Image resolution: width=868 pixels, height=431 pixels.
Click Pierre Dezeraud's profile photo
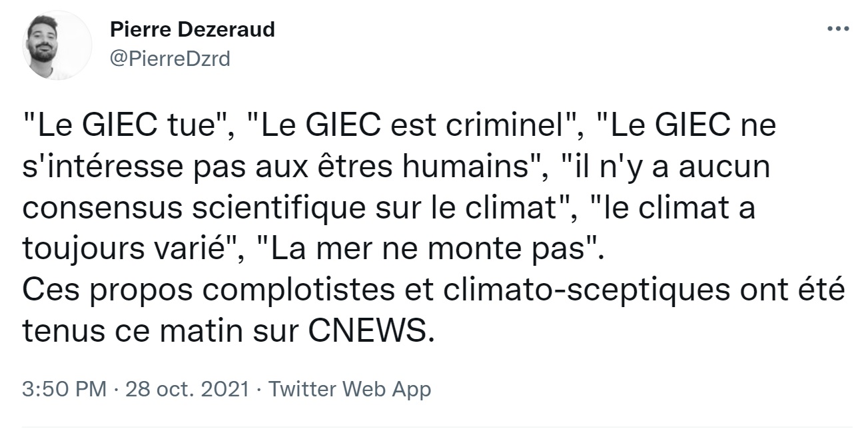[58, 45]
